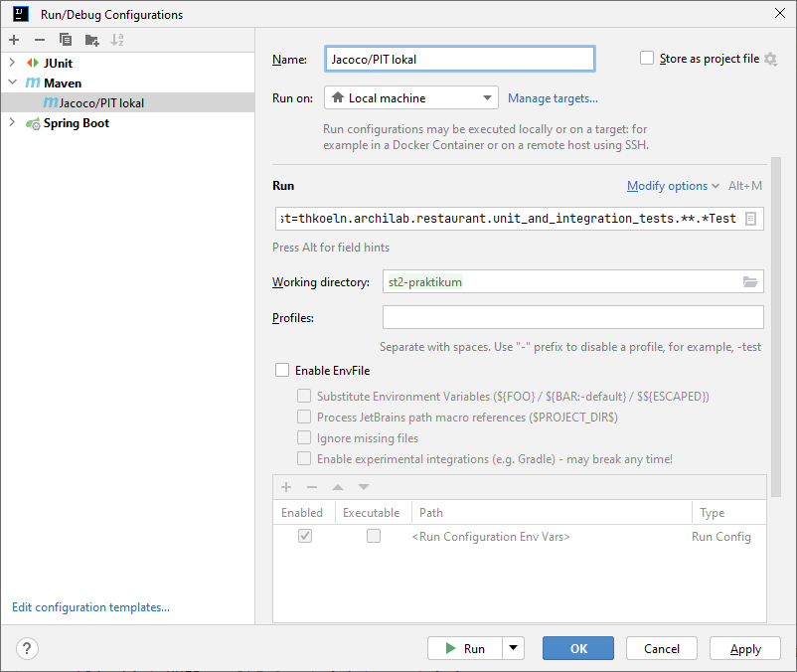Copy the selected configuration
The height and width of the screenshot is (672, 797).
point(66,40)
